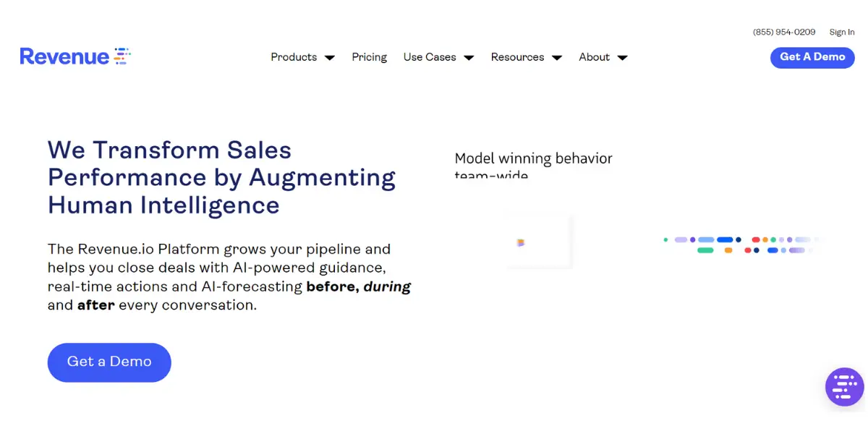The image size is (868, 434).
Task: Click the colored dots waveform graphic
Action: [x=741, y=244]
